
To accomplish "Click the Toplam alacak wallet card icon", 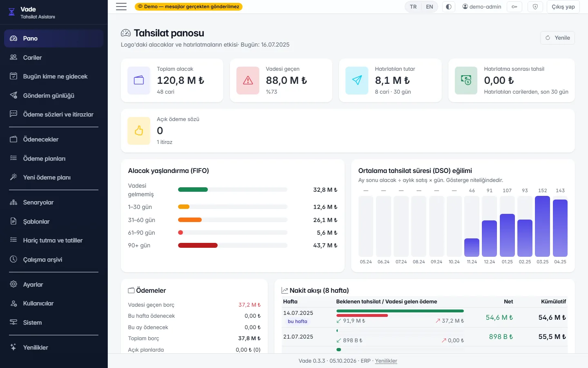I will (x=139, y=81).
